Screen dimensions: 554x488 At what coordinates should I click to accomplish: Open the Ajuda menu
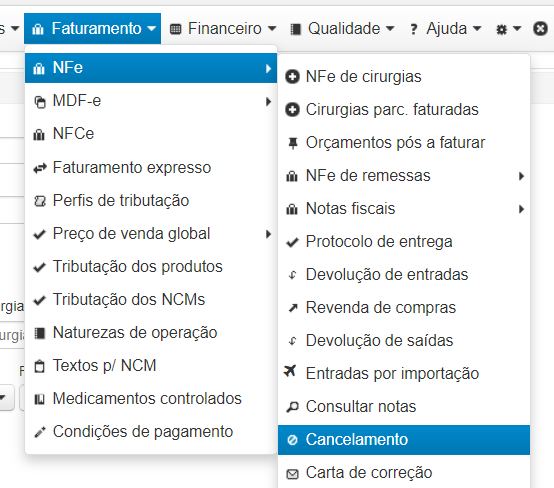pyautogui.click(x=446, y=29)
